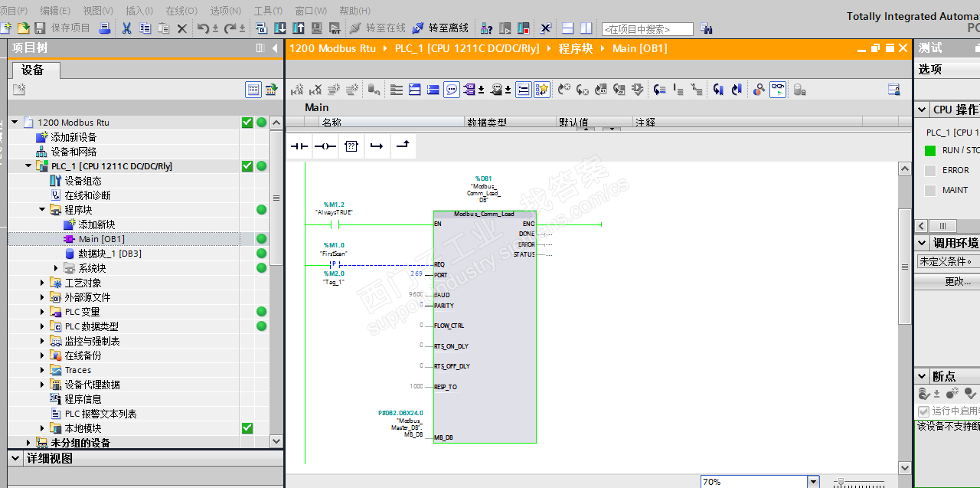The height and width of the screenshot is (488, 980).
Task: Expand the 系统块 folder
Action: [57, 268]
